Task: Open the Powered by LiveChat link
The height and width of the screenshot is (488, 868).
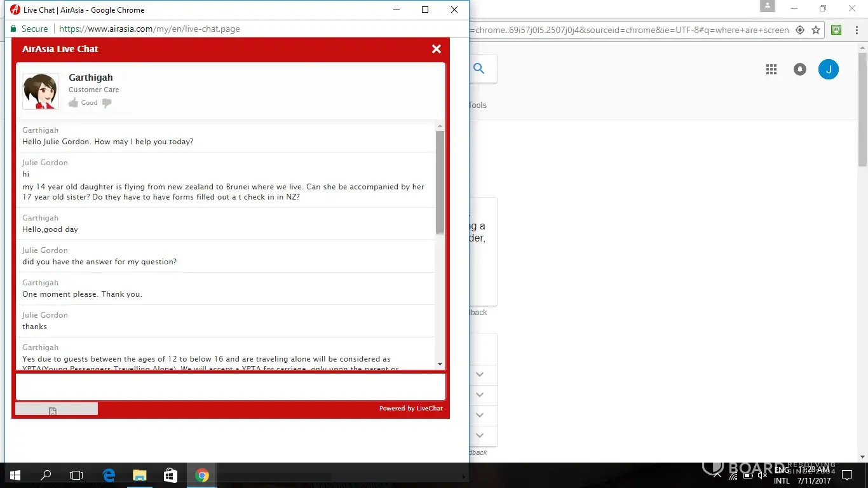Action: pos(410,408)
